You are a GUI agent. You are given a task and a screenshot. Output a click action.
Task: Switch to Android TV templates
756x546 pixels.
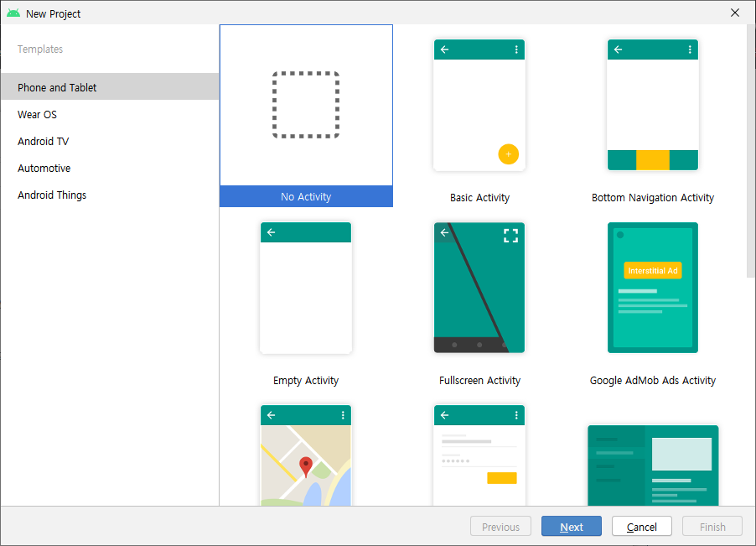click(110, 142)
